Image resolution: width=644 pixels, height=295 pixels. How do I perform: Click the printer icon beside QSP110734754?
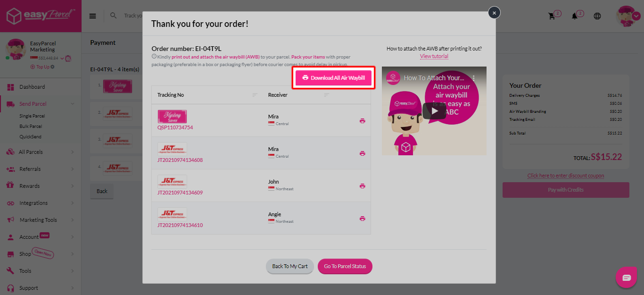click(362, 120)
